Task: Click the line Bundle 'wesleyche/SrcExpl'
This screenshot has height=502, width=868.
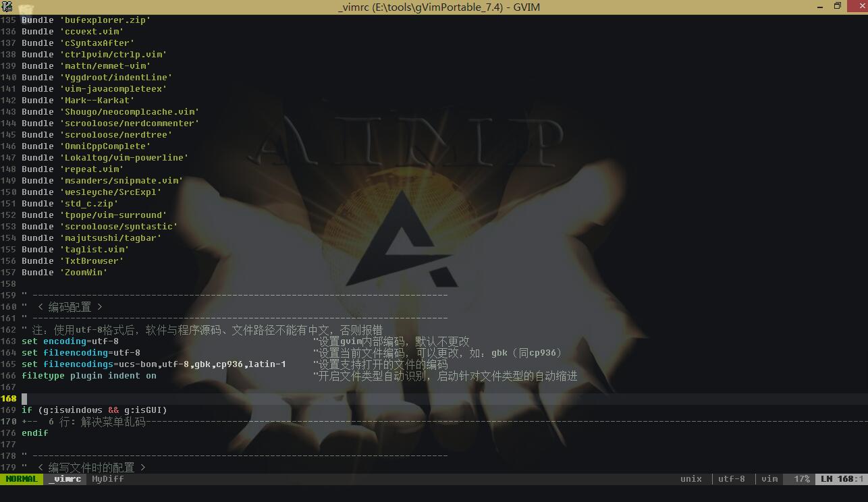Action: point(92,192)
